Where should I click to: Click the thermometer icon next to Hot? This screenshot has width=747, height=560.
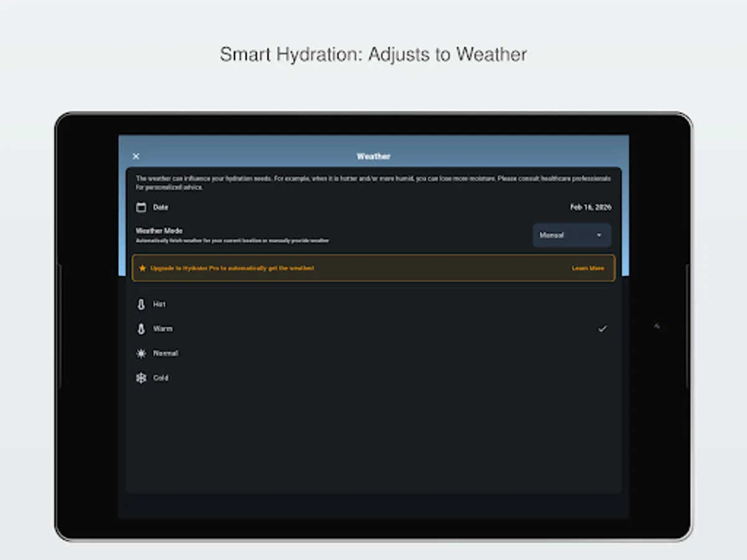141,304
